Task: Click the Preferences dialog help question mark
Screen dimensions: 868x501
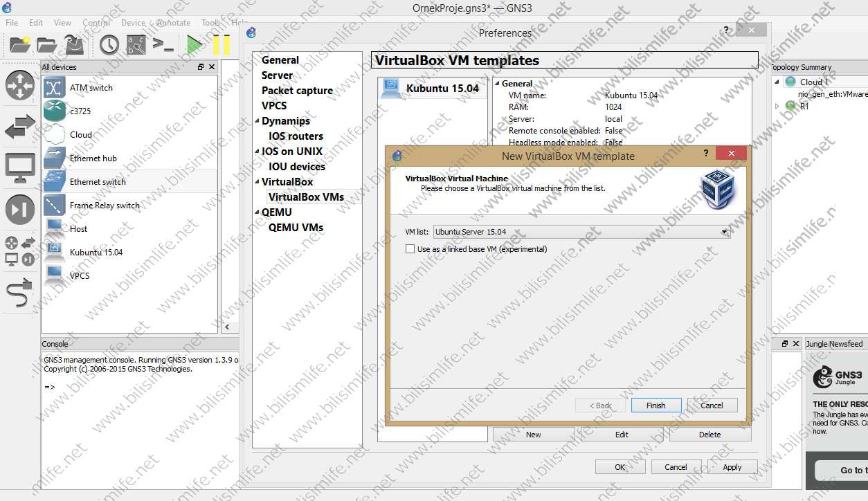Action: click(726, 30)
